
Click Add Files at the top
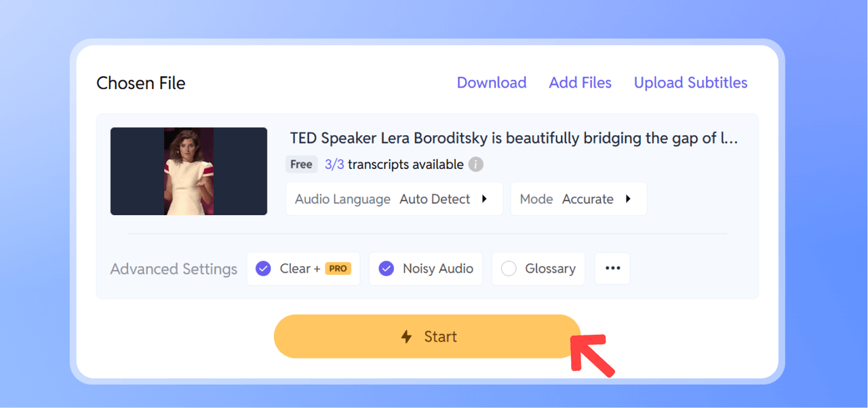[580, 83]
